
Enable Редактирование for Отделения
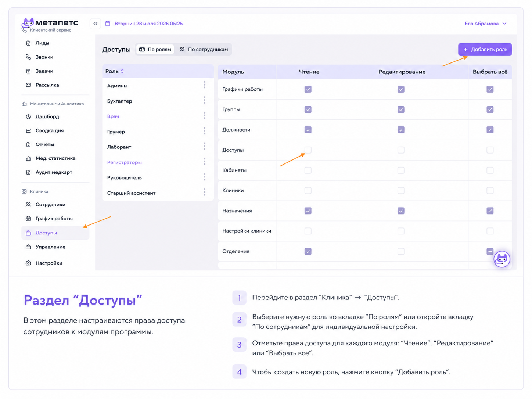(x=401, y=251)
